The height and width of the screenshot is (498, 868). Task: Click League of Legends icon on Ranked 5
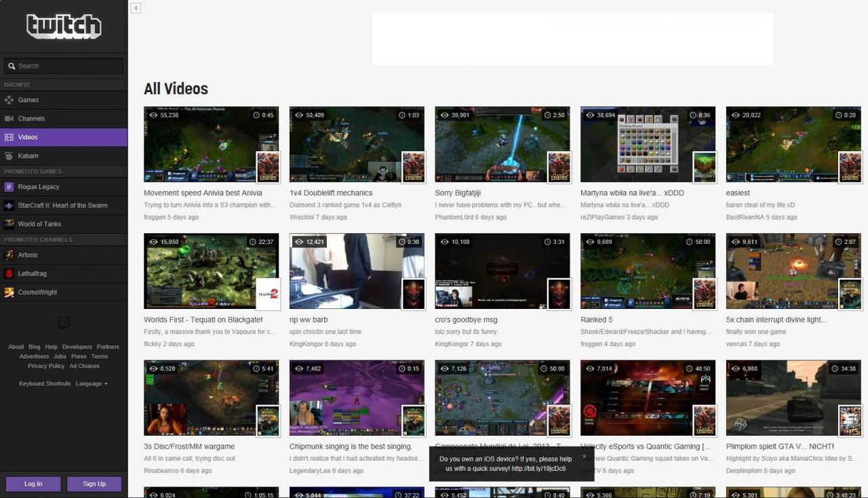pyautogui.click(x=705, y=293)
